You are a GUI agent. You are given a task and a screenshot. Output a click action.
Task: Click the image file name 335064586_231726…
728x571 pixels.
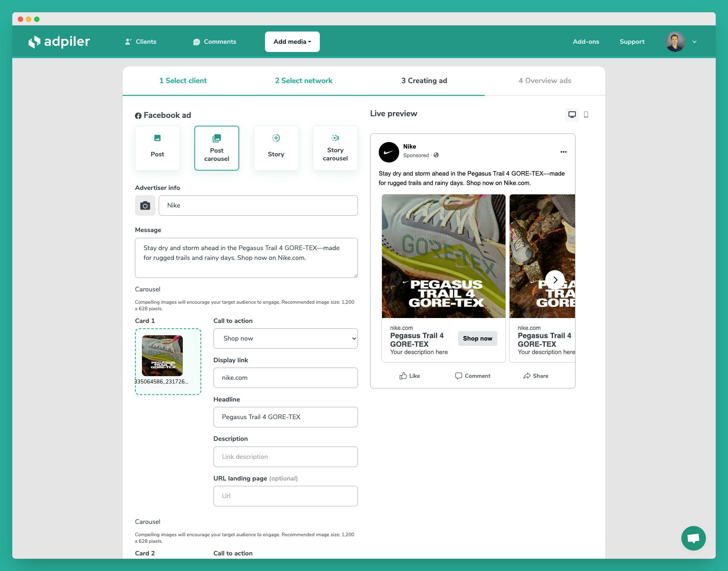[162, 381]
